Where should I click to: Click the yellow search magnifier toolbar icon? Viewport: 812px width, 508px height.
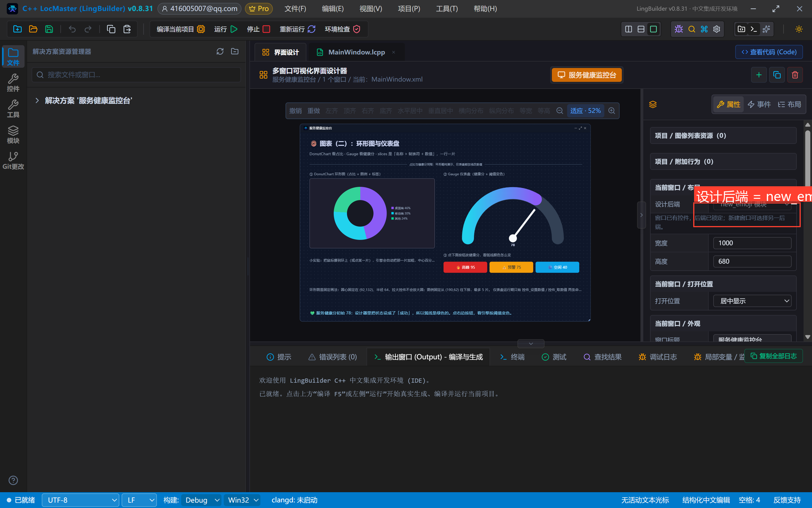(x=692, y=29)
